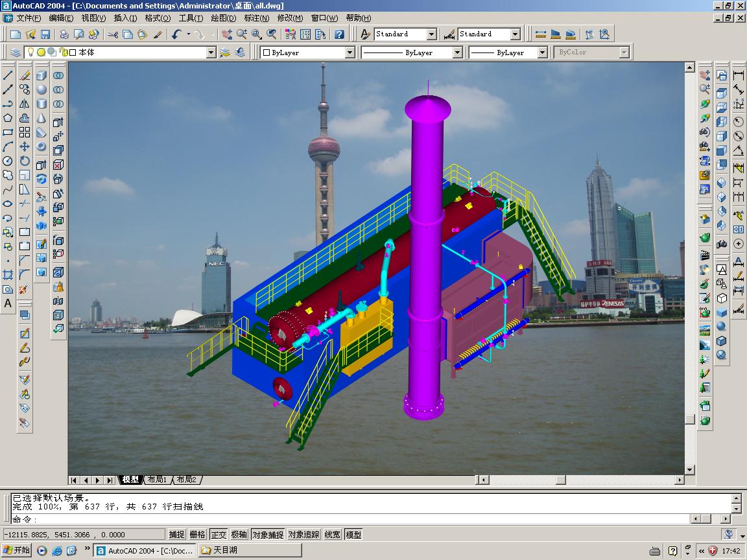Image resolution: width=747 pixels, height=560 pixels.
Task: Open the text style Standard dropdown
Action: 432,34
